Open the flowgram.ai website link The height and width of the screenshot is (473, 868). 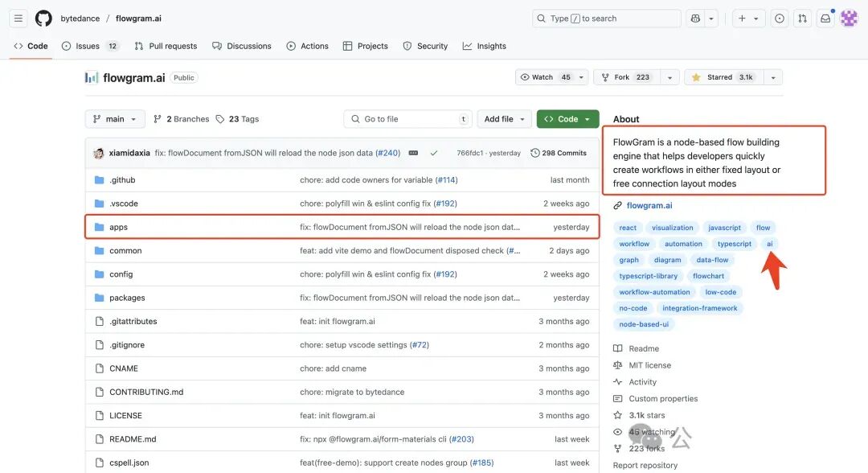(x=649, y=205)
